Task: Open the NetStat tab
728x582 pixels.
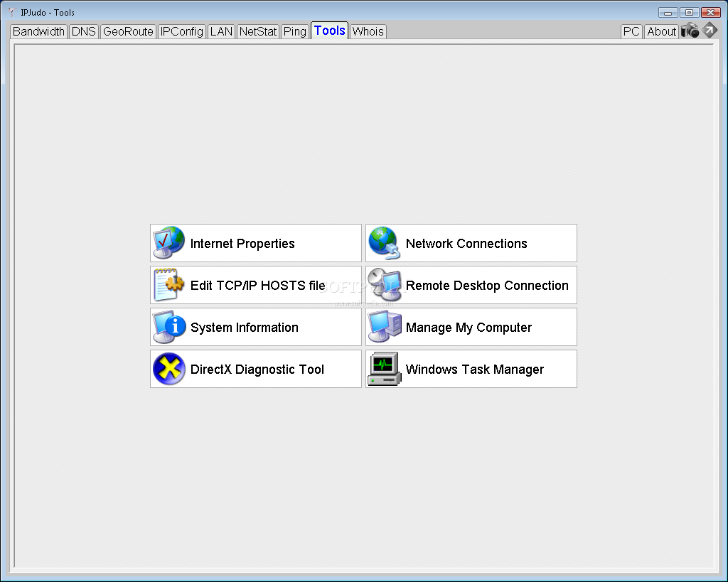Action: [x=258, y=31]
